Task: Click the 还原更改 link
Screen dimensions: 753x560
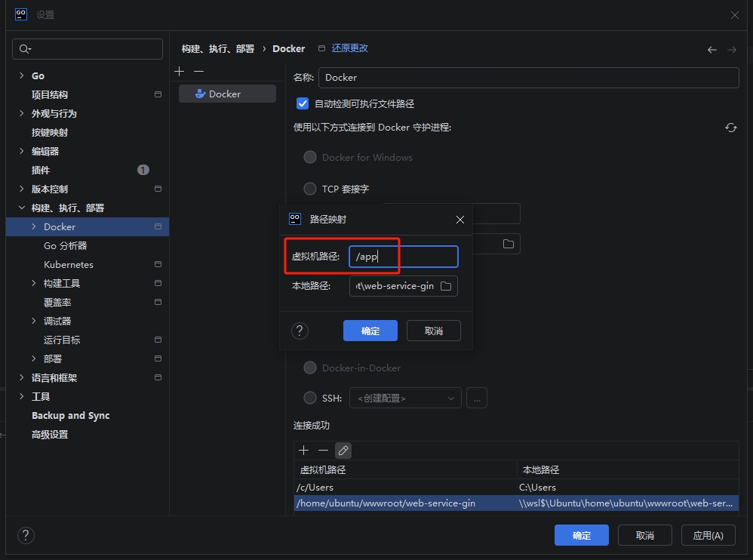Action: 350,48
